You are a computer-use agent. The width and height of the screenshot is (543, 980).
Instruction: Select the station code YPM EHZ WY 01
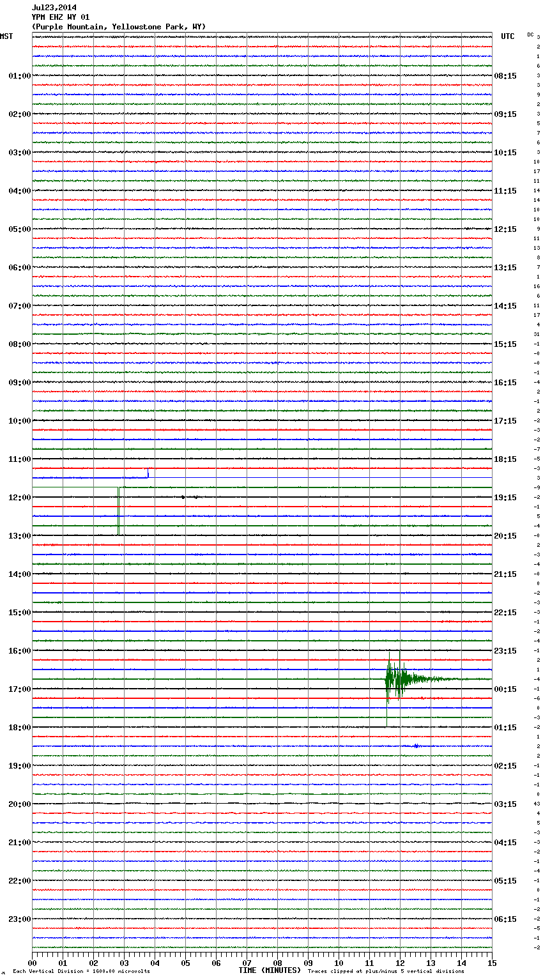click(x=61, y=17)
